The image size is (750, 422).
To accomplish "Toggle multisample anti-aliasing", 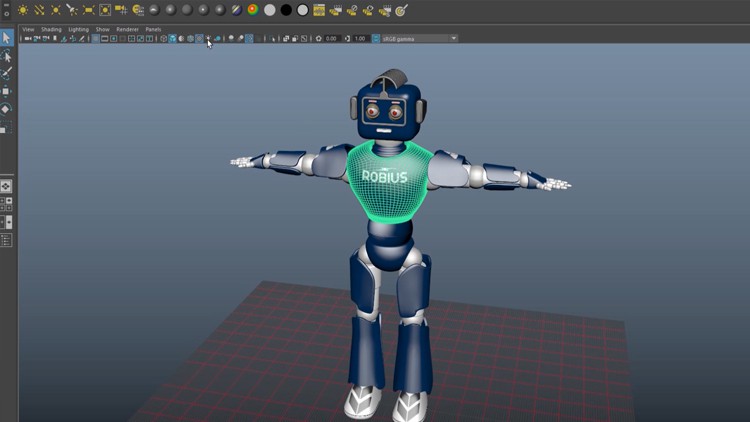I will point(249,38).
